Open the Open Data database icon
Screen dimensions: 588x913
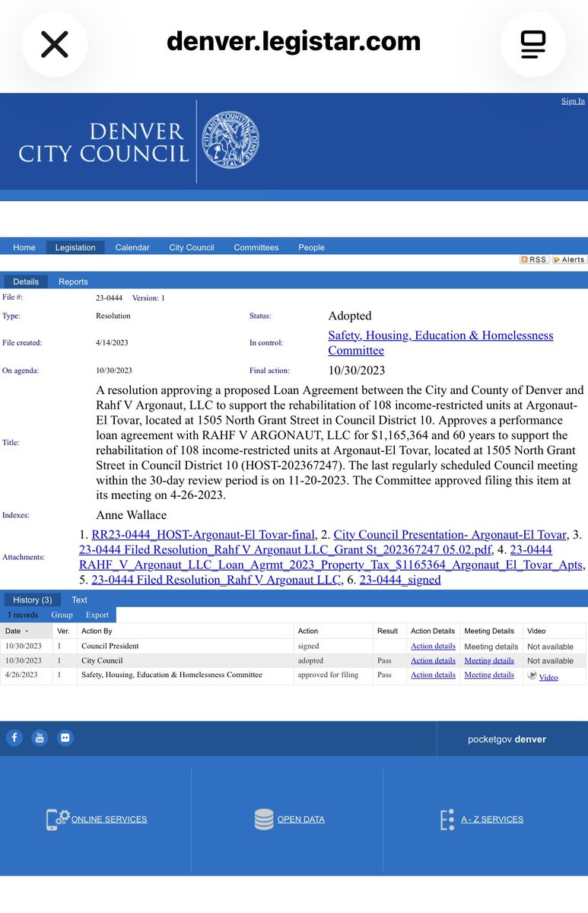264,819
